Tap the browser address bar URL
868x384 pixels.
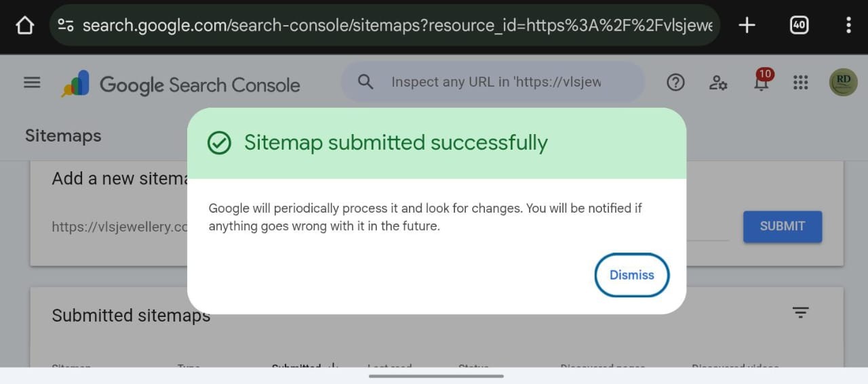tap(397, 26)
